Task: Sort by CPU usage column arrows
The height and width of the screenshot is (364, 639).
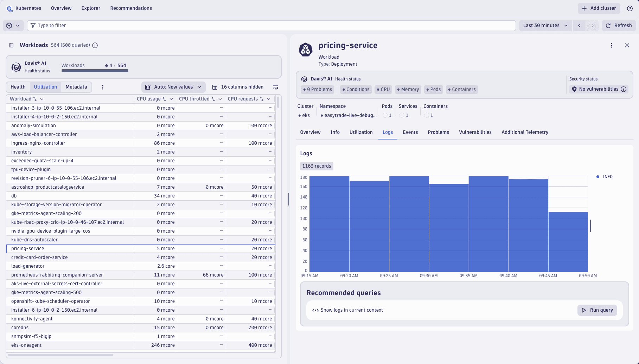Action: (x=164, y=99)
